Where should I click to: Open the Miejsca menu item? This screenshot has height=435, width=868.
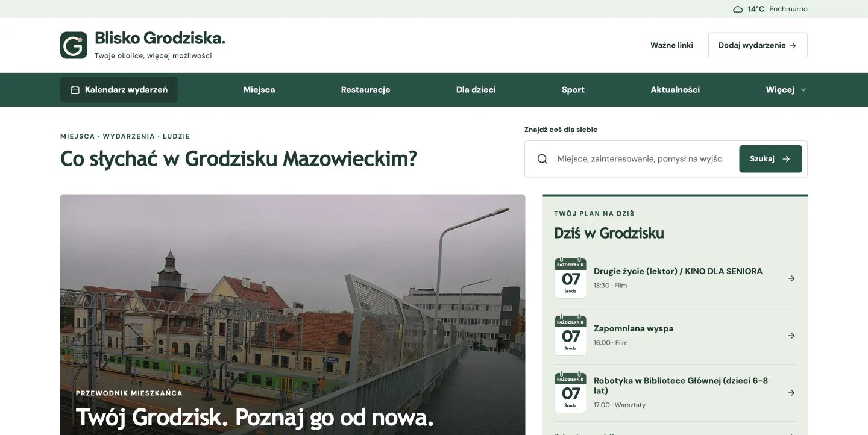click(x=259, y=90)
